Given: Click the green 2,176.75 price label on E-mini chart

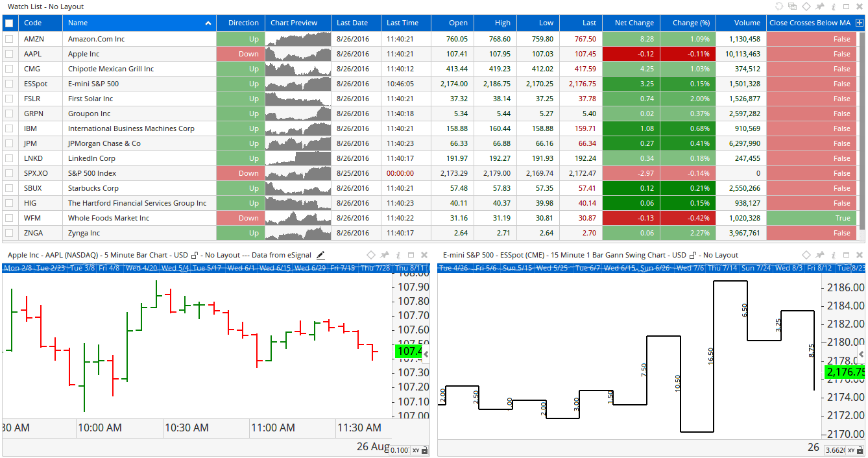Looking at the screenshot, I should tap(844, 372).
